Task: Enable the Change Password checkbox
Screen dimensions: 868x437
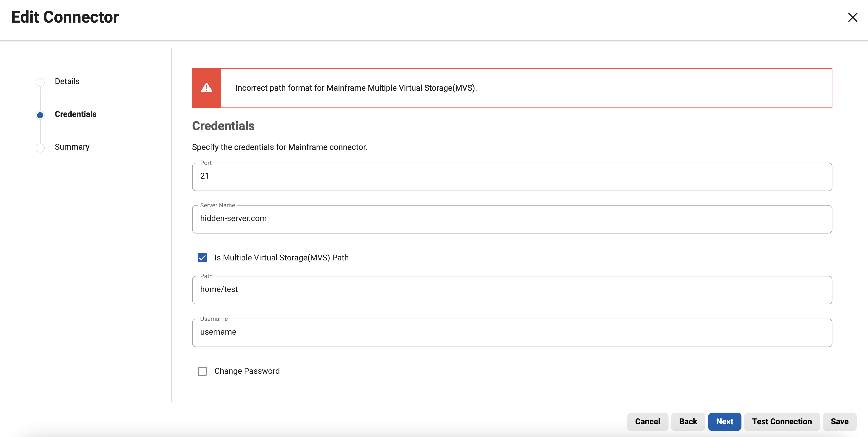Action: click(x=202, y=371)
